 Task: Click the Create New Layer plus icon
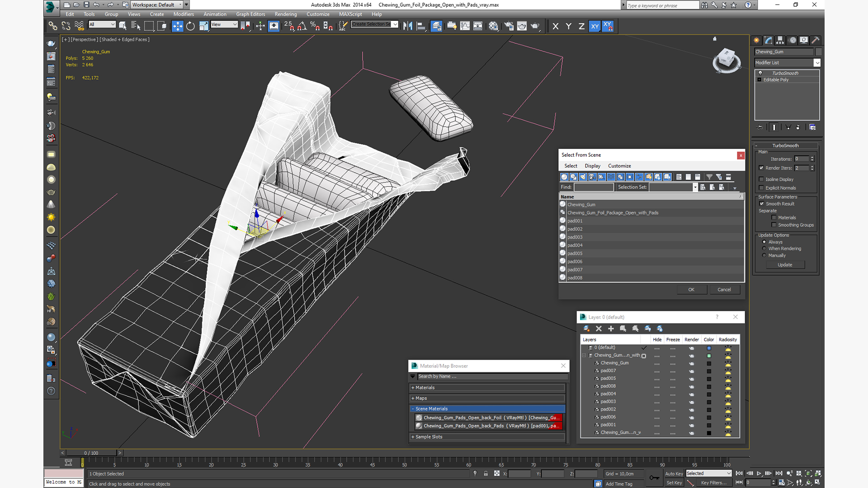coord(611,328)
